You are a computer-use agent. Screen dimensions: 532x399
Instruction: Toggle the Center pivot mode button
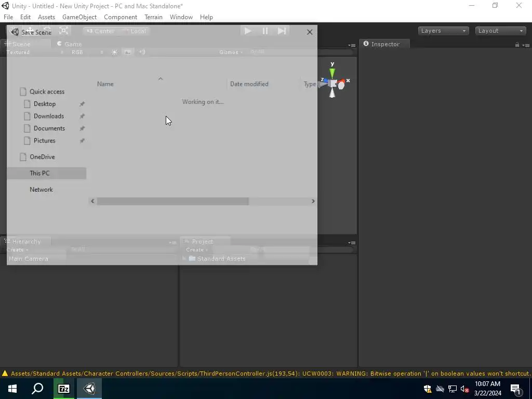[x=100, y=31]
